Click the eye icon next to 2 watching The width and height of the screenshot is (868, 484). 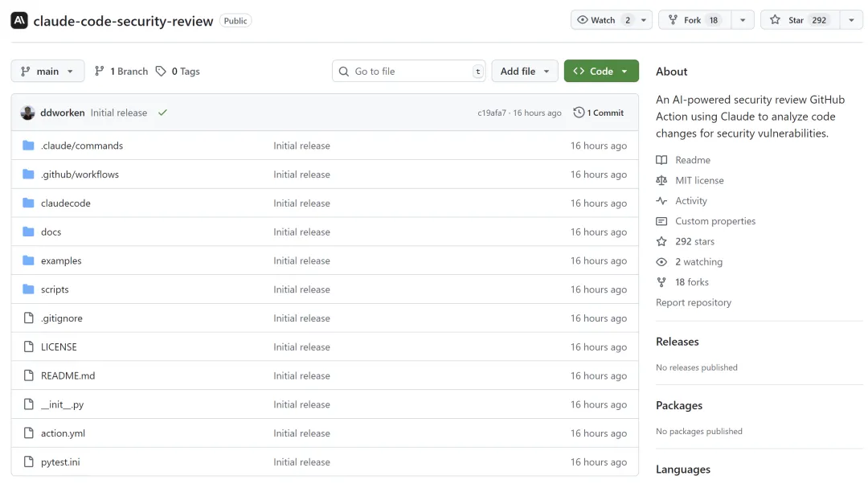661,262
